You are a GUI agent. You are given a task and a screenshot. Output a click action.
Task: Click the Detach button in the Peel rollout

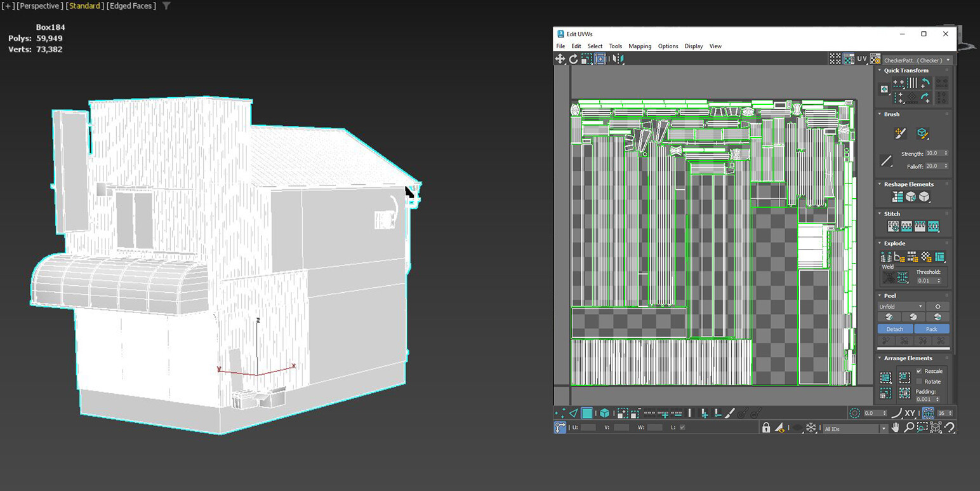895,329
